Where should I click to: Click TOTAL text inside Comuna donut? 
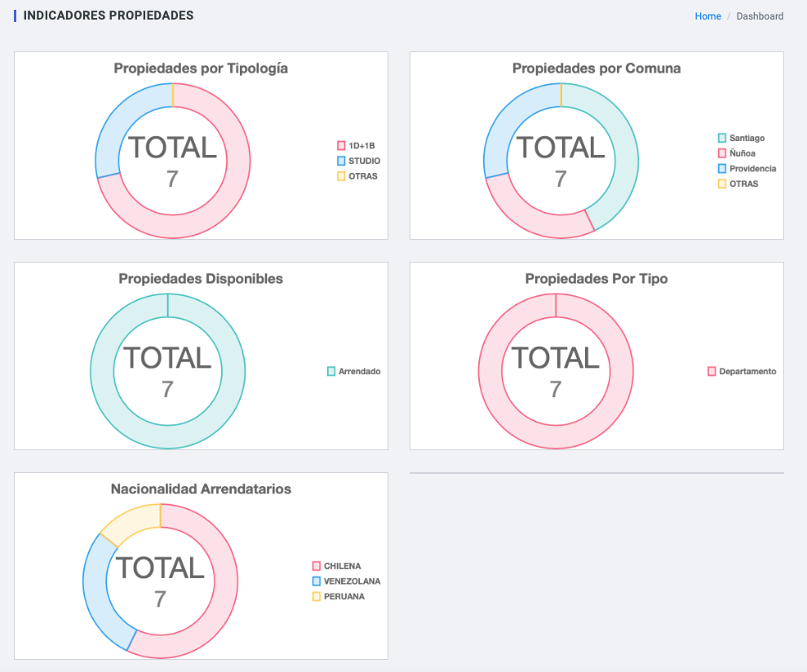(x=561, y=148)
